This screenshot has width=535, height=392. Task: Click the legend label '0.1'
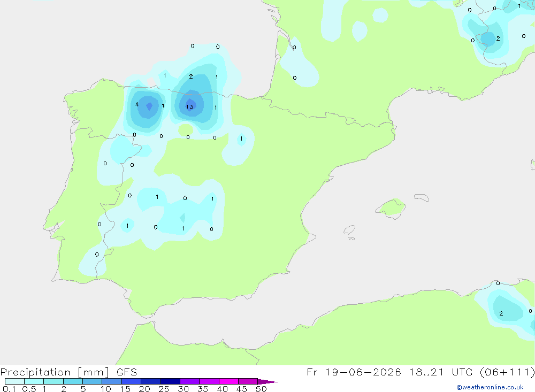pyautogui.click(x=9, y=389)
